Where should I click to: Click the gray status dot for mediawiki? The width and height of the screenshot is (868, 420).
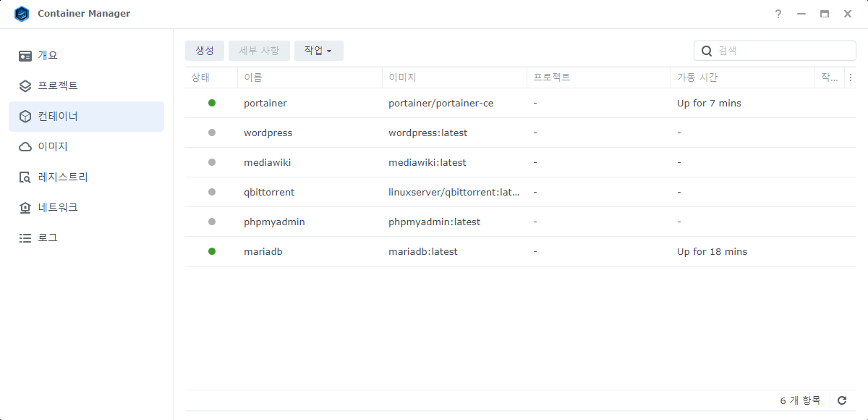pyautogui.click(x=212, y=162)
